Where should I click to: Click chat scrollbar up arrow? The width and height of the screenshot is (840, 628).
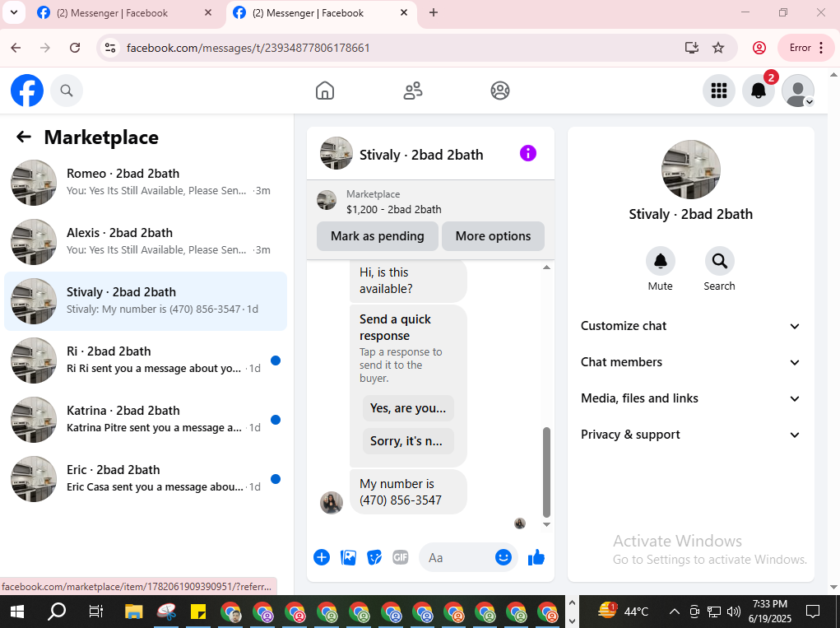546,267
